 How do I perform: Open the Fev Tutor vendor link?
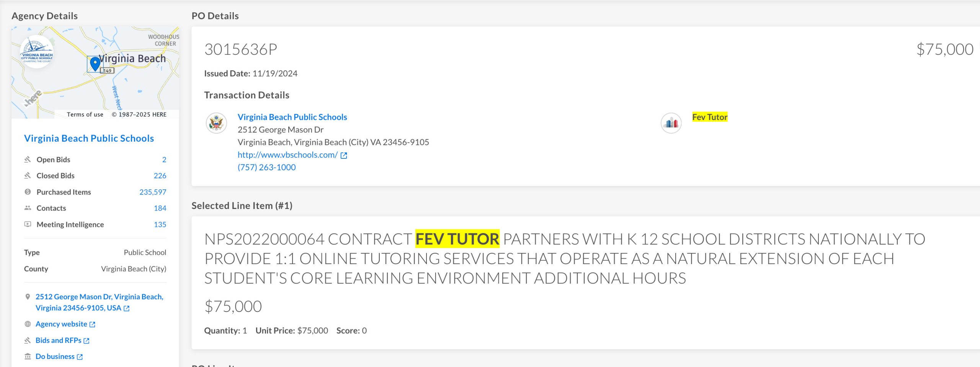tap(710, 117)
